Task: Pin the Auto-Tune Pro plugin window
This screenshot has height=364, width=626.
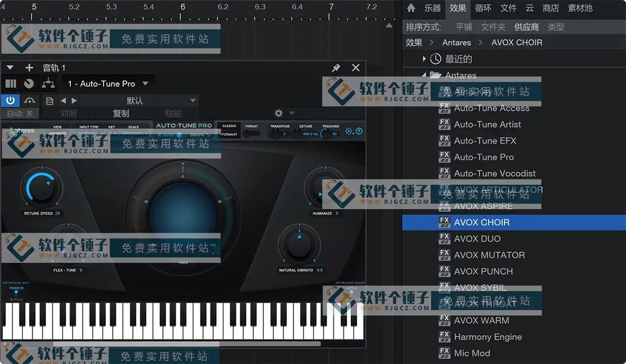Action: click(336, 68)
